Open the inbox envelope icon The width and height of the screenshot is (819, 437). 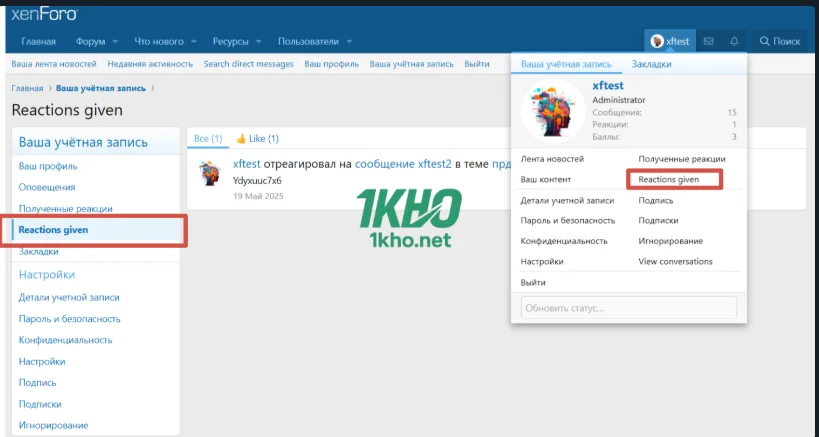pos(709,41)
